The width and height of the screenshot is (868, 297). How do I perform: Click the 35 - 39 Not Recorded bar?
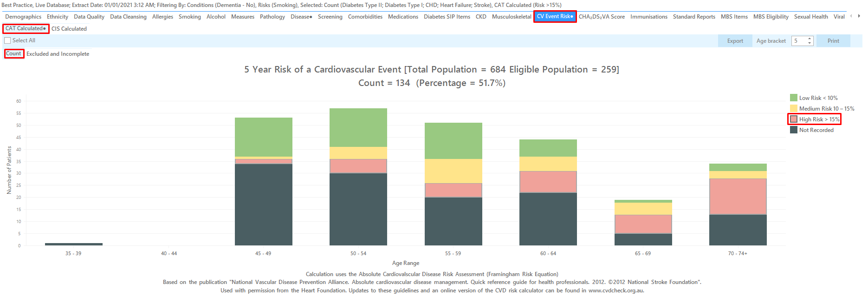pos(73,244)
